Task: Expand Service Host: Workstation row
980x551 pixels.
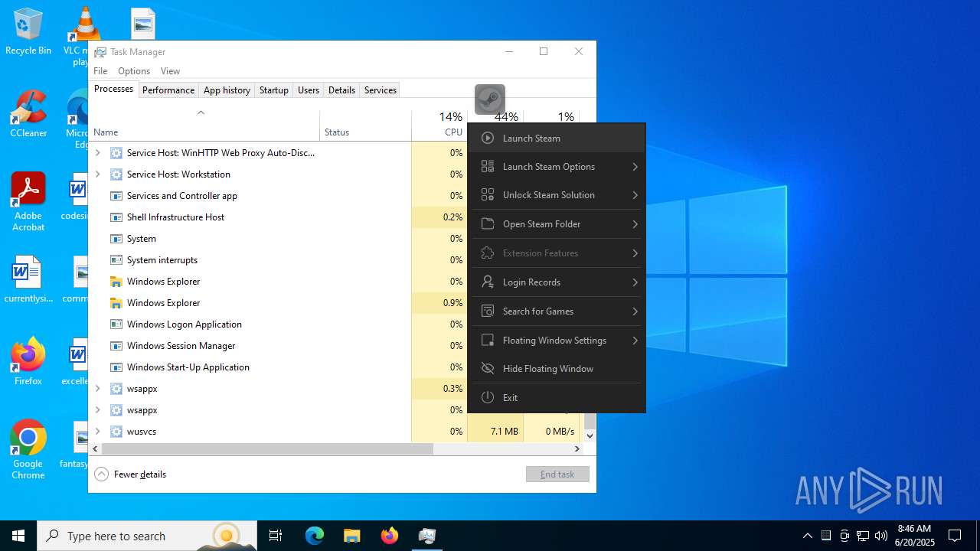Action: click(97, 174)
